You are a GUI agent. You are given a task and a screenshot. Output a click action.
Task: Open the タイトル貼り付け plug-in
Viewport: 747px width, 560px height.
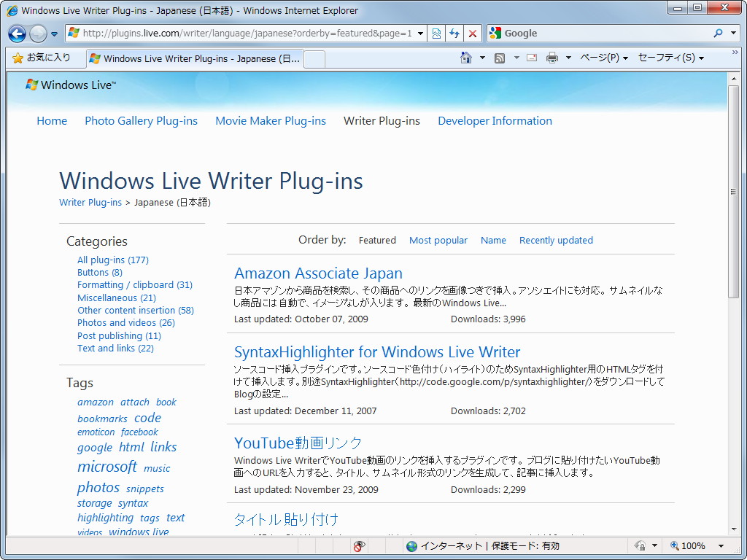pyautogui.click(x=286, y=519)
